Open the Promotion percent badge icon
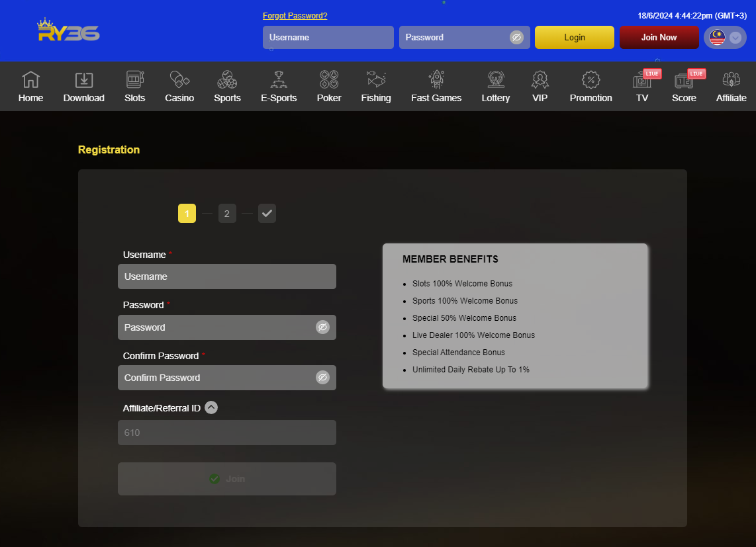 (591, 80)
